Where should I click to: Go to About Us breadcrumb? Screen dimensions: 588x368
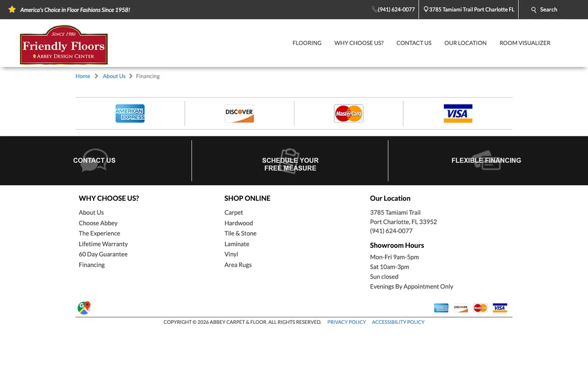[x=114, y=76]
